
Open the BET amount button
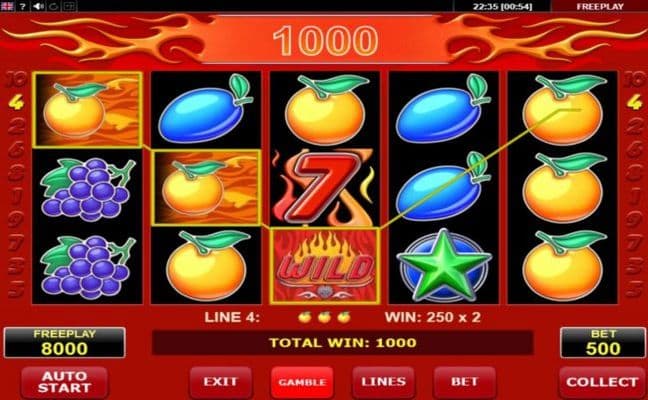point(465,381)
